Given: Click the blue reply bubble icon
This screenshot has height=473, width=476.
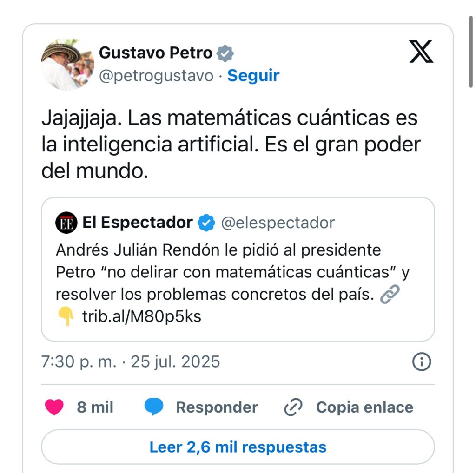Looking at the screenshot, I should pos(153,407).
